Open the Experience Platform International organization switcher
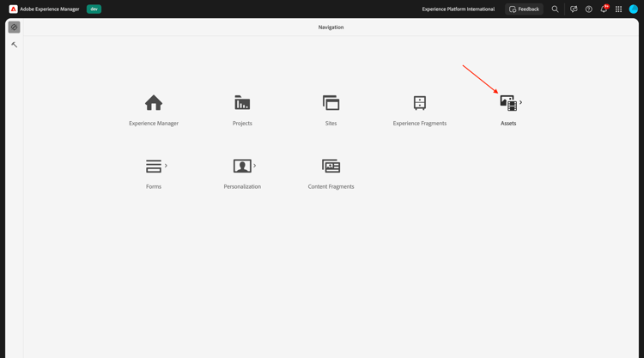Image resolution: width=644 pixels, height=358 pixels. 459,9
